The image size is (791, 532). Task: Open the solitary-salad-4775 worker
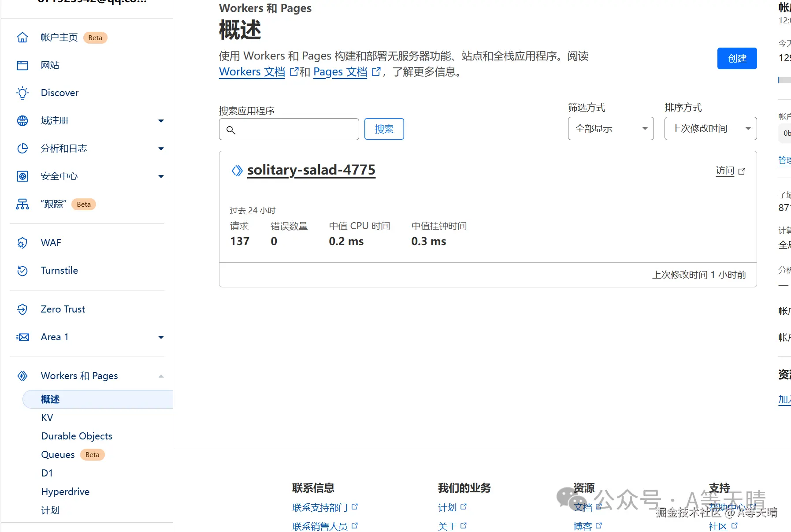311,170
